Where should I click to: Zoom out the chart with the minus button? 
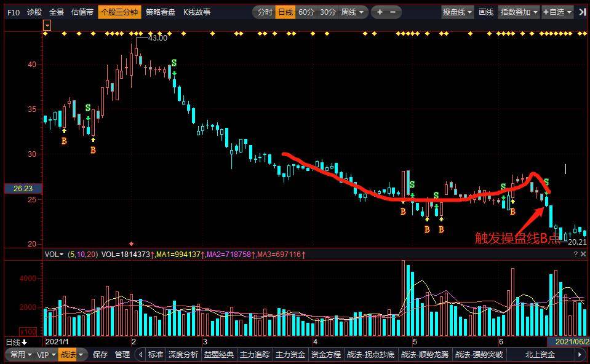pyautogui.click(x=393, y=12)
